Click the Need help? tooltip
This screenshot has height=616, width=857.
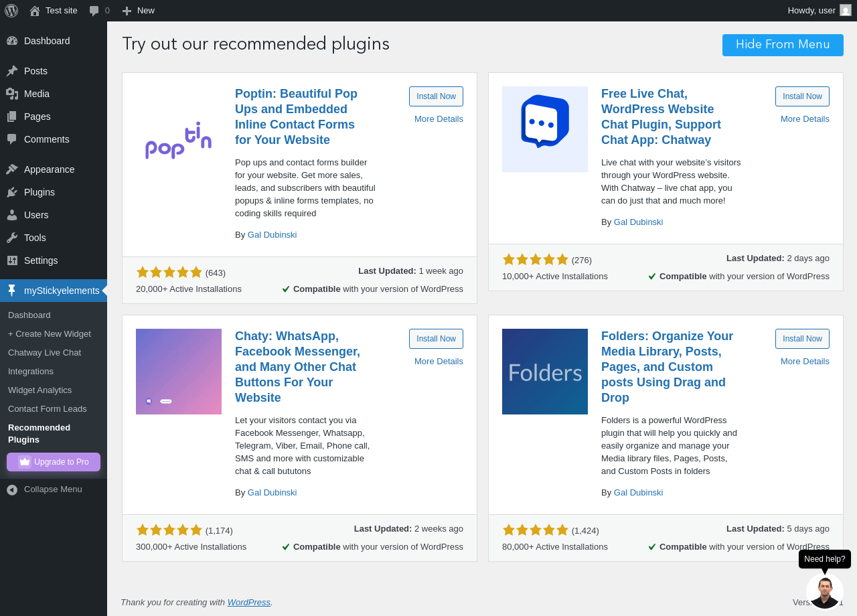click(825, 559)
